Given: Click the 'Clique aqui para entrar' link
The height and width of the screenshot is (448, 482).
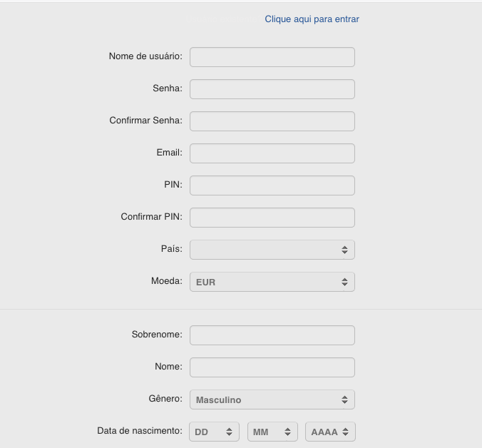Looking at the screenshot, I should pos(312,19).
